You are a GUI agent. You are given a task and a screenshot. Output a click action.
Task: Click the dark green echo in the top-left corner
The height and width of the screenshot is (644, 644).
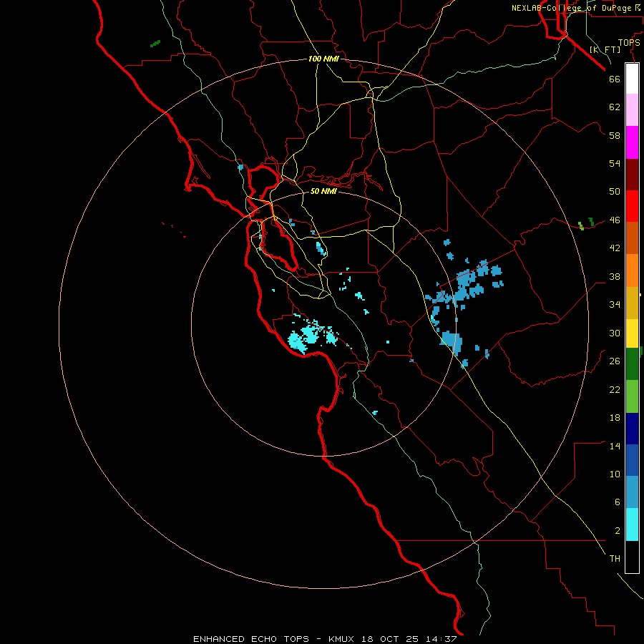click(155, 43)
